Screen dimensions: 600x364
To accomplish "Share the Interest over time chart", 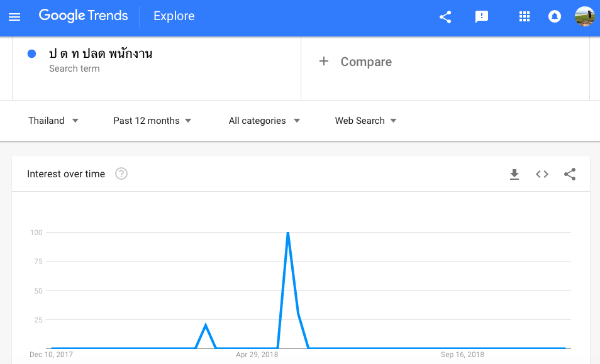I will point(570,174).
